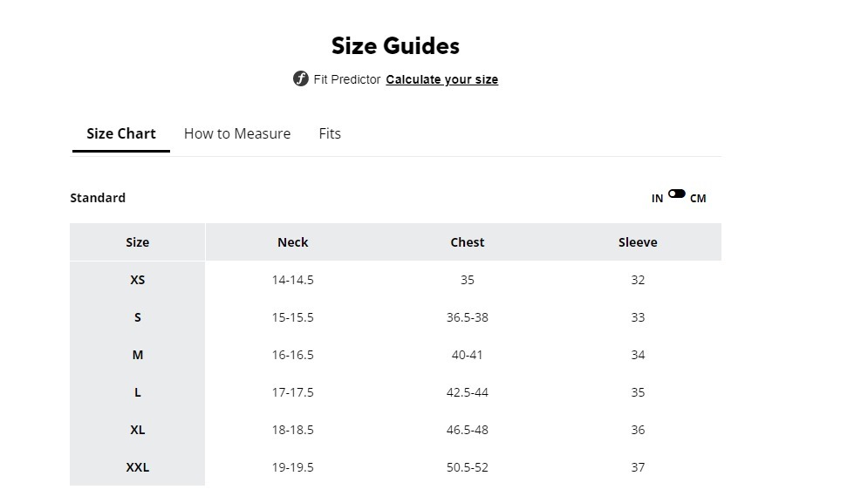Click the 36.5-38 chest measurement cell

468,317
